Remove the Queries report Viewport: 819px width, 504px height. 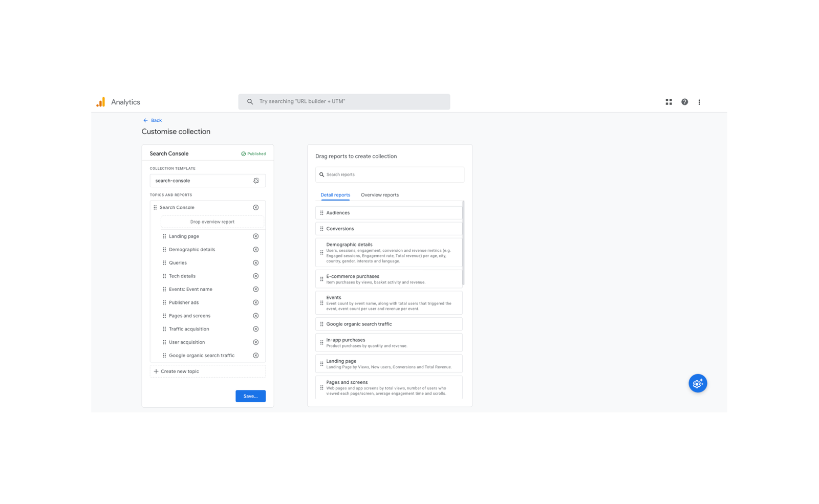[x=256, y=263]
